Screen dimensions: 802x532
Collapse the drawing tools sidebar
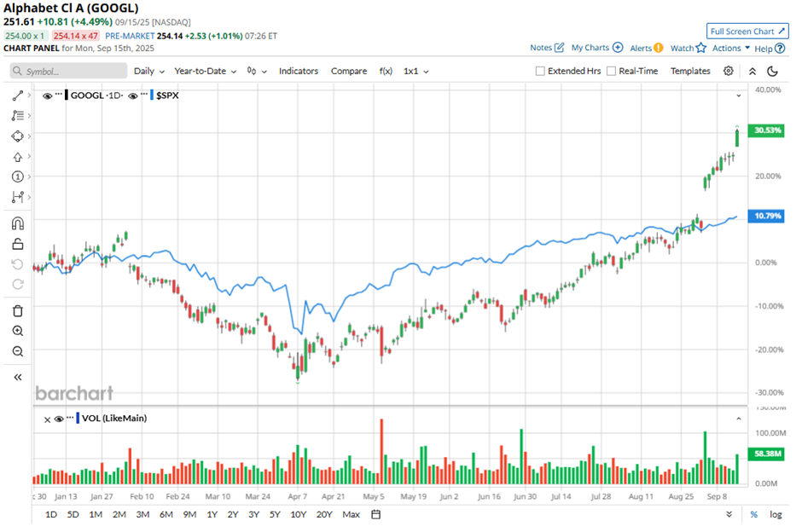[x=17, y=377]
